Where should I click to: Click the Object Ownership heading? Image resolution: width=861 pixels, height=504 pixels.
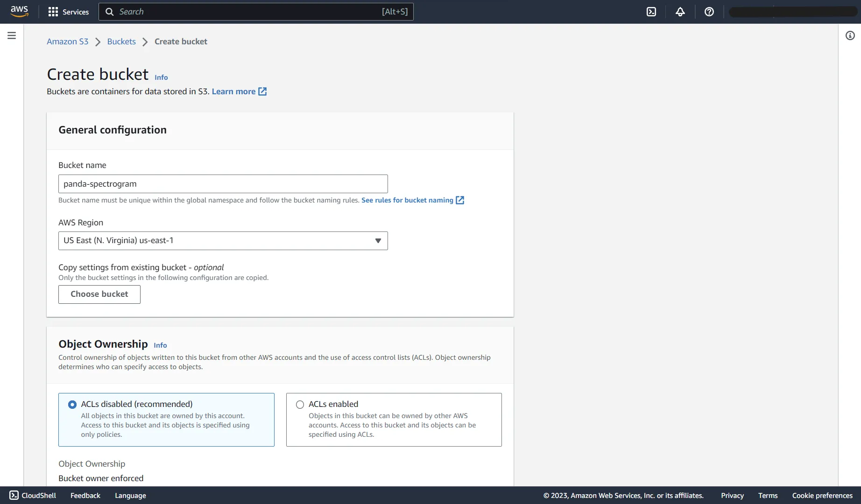103,344
